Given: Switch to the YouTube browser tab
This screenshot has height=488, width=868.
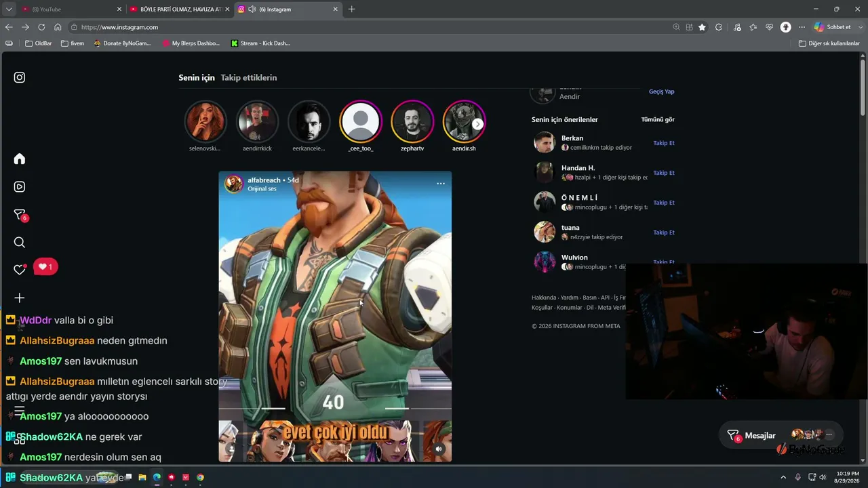Looking at the screenshot, I should point(71,9).
